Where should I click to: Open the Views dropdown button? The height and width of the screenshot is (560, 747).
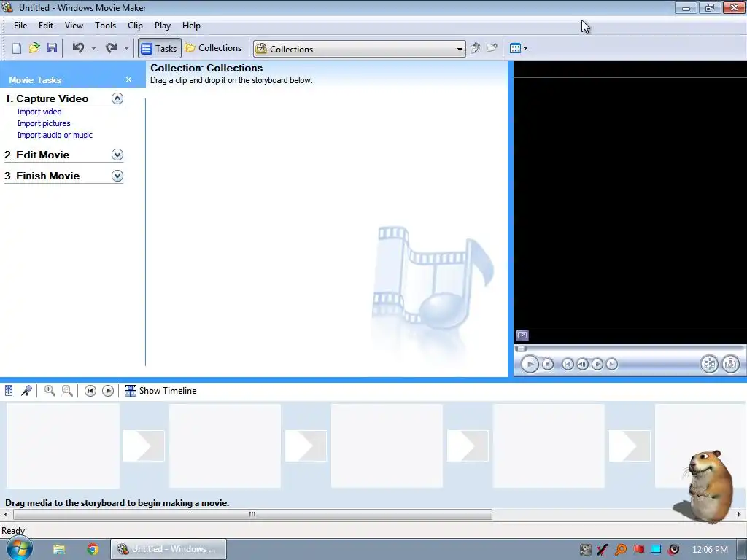[x=519, y=48]
